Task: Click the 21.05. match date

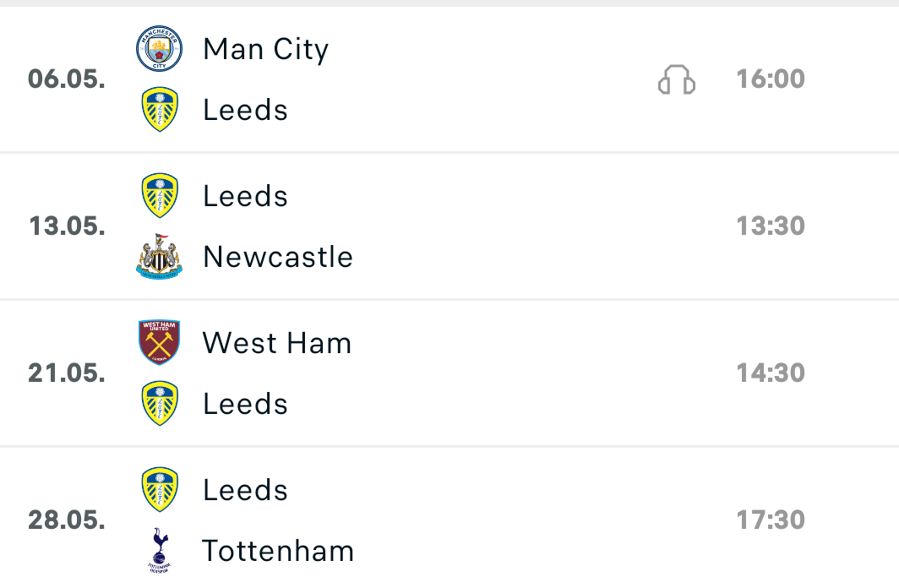Action: [x=67, y=373]
